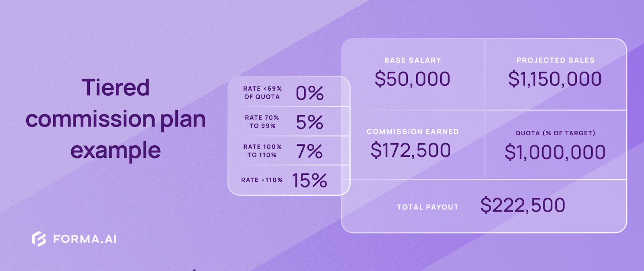Screen dimensions: 644x271
Task: Click the $222,500 total payout amount
Action: pos(522,205)
